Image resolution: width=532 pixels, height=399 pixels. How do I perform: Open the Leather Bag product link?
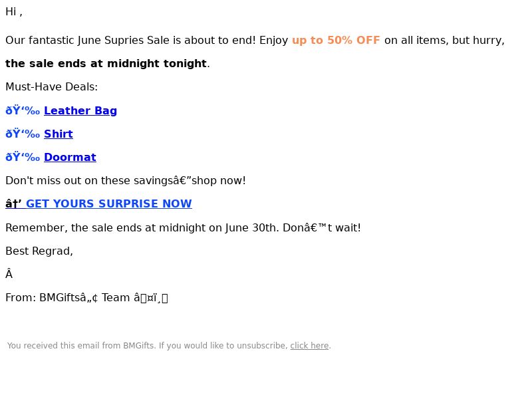(80, 110)
